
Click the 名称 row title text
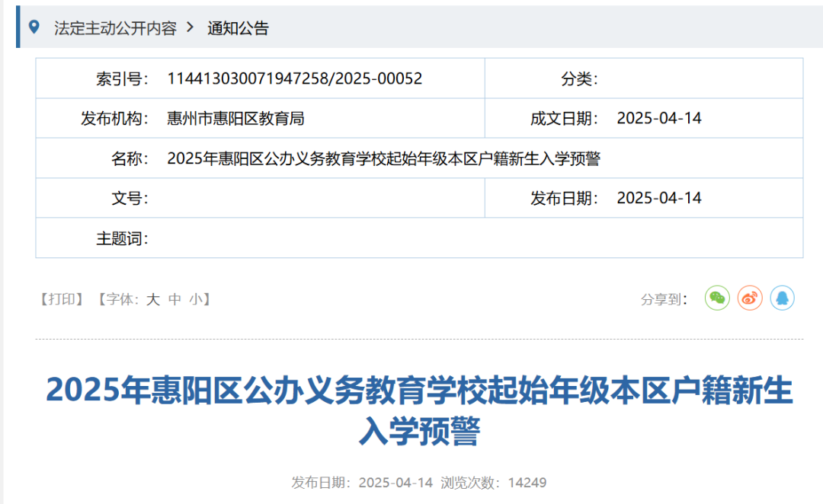[383, 158]
